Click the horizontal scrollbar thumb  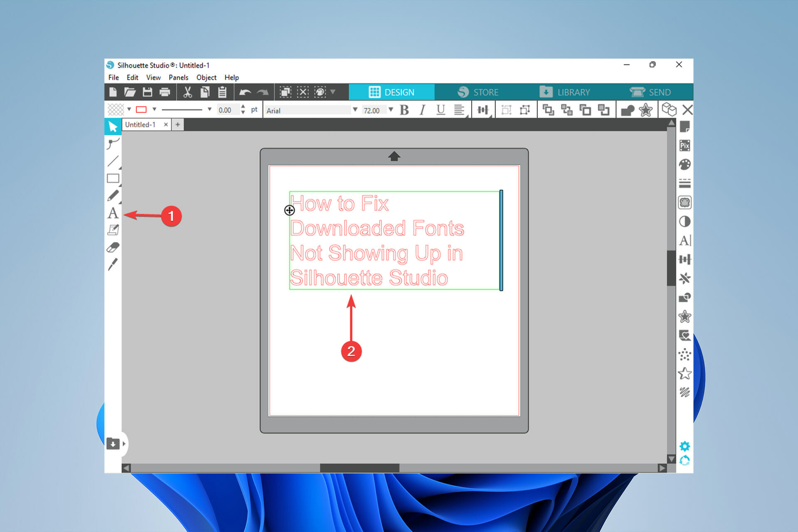pyautogui.click(x=360, y=468)
